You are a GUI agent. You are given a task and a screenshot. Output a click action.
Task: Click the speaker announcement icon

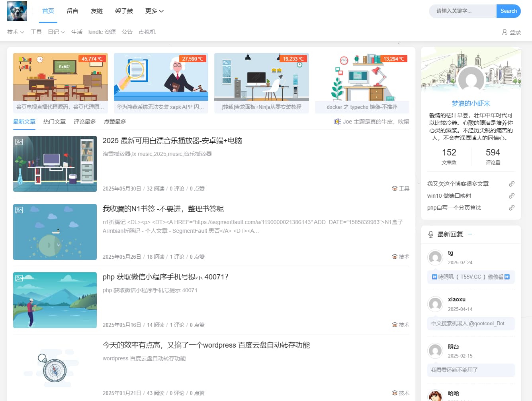(337, 122)
